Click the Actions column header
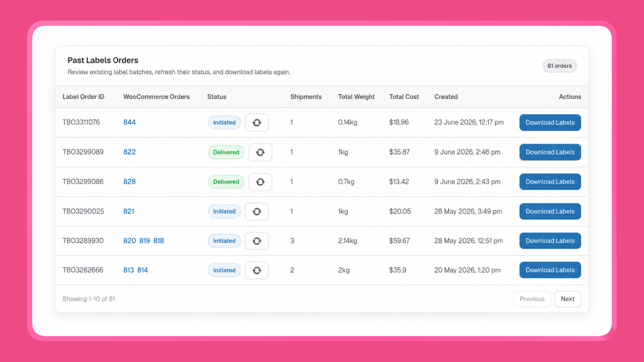 point(570,97)
